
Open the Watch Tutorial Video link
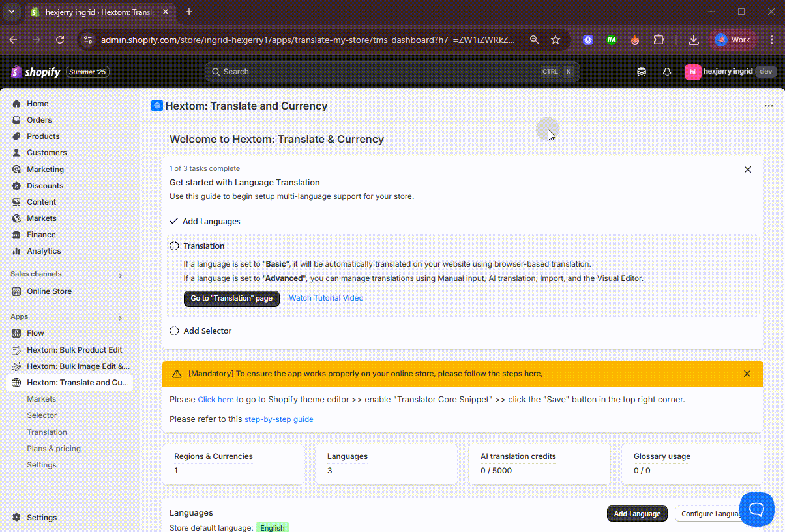coord(326,298)
